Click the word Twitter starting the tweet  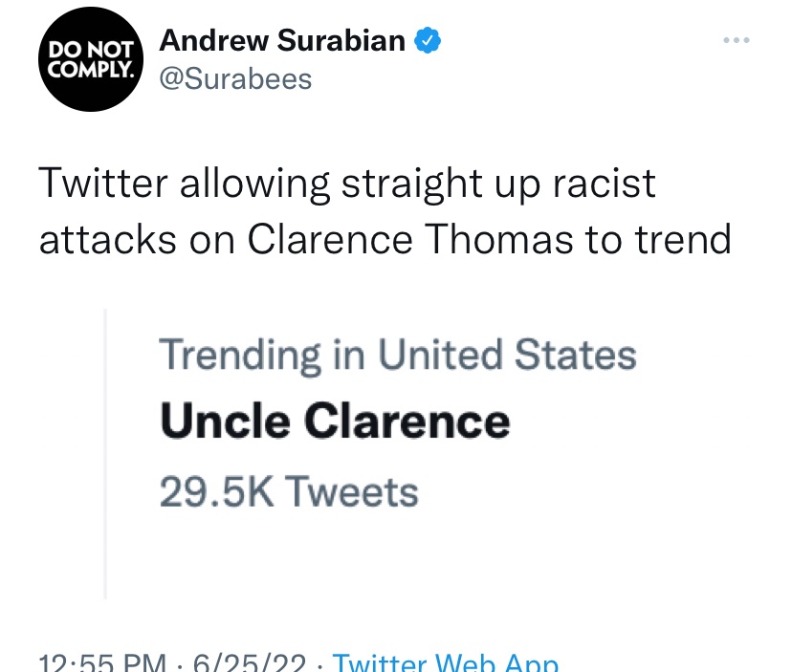point(103,183)
